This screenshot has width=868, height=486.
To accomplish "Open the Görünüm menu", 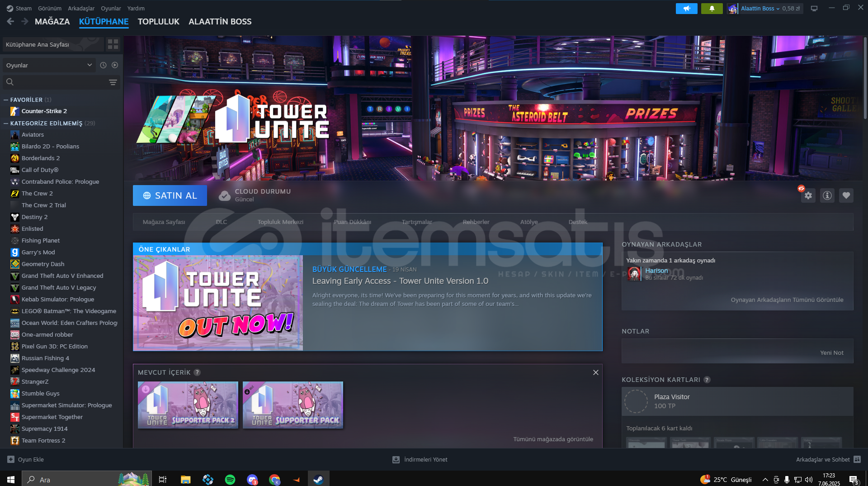I will pos(49,9).
